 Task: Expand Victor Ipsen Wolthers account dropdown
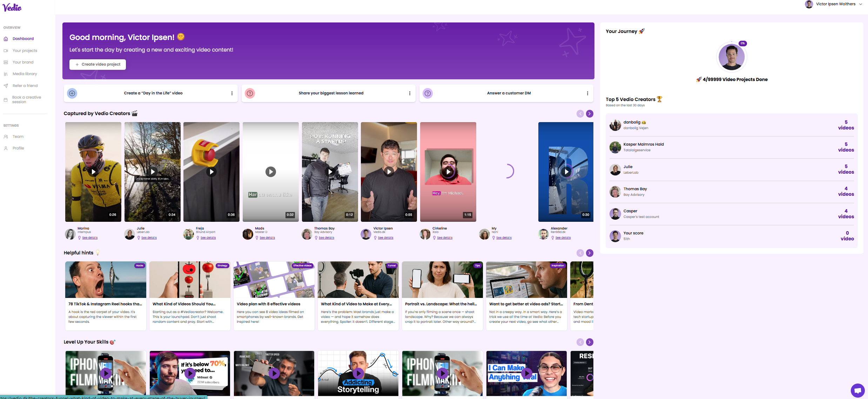860,4
